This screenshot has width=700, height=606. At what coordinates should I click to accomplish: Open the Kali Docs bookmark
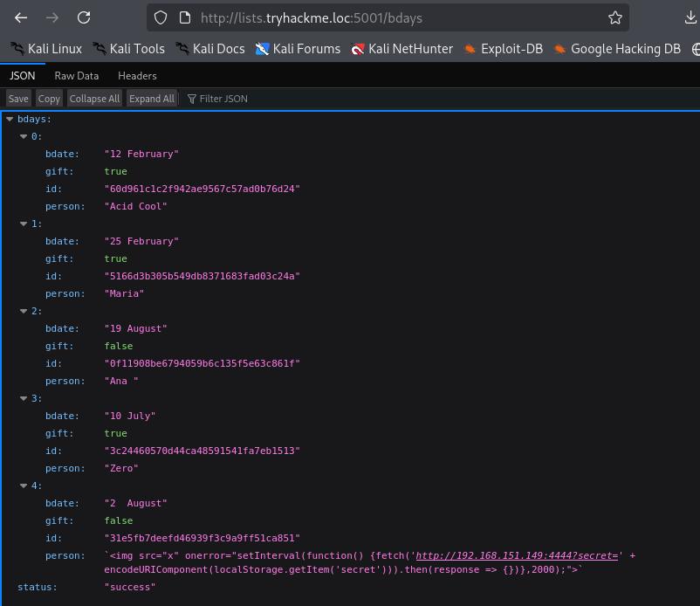(209, 49)
